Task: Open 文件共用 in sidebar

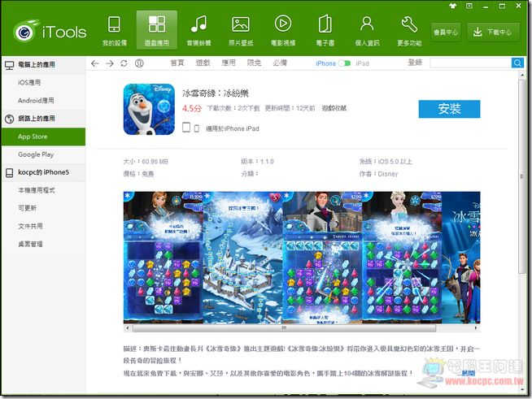Action: [x=43, y=226]
